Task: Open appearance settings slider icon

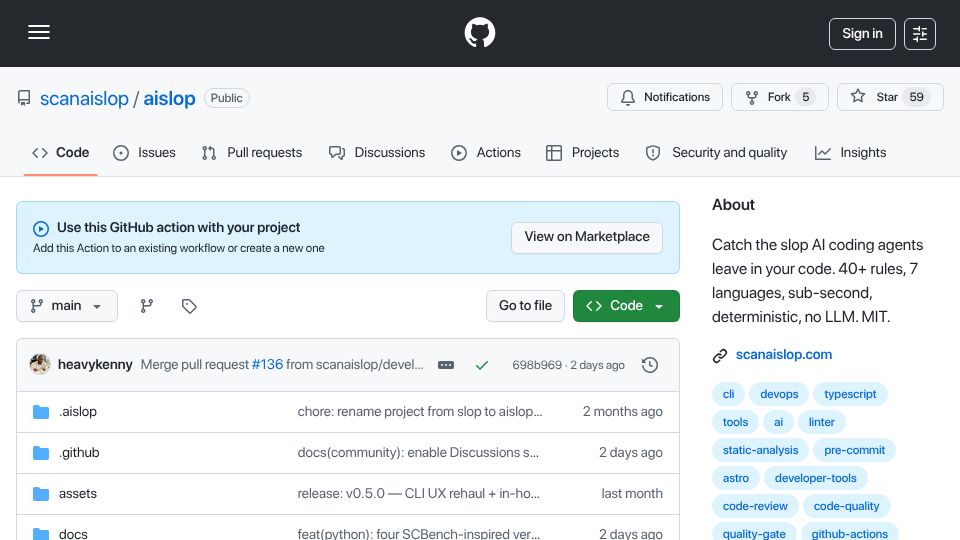Action: click(919, 34)
